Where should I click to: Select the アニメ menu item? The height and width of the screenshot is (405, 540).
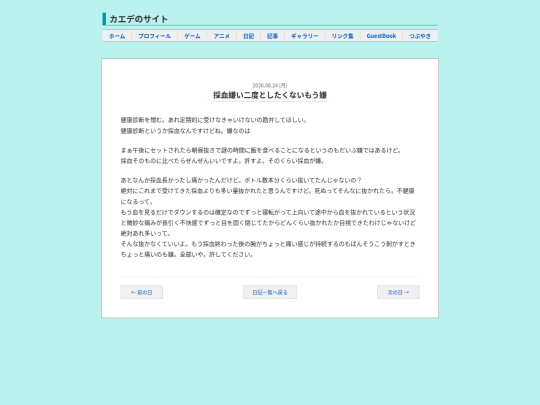tap(221, 36)
